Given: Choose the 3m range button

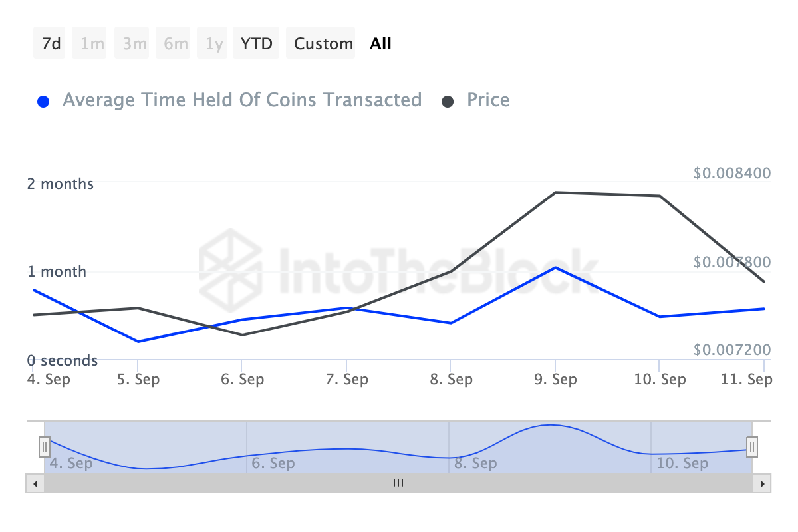Looking at the screenshot, I should [x=134, y=43].
